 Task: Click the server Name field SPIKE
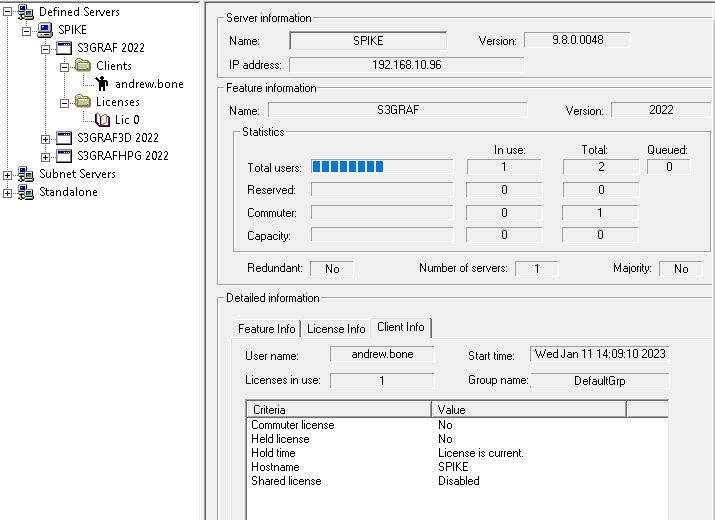(x=368, y=41)
